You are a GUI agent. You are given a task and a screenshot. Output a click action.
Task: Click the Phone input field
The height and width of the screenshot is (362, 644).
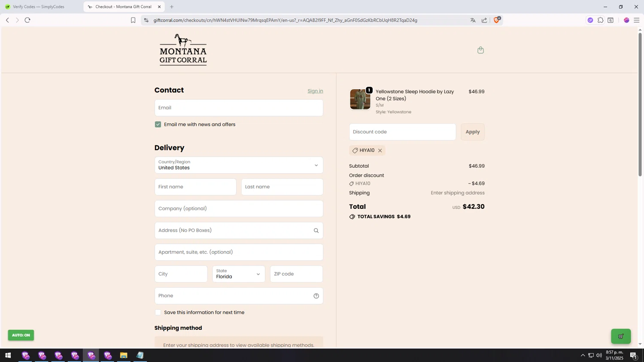[x=239, y=296]
